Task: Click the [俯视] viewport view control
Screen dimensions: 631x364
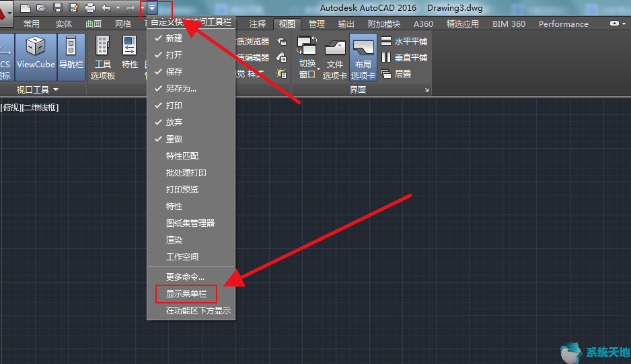Action: pos(11,108)
